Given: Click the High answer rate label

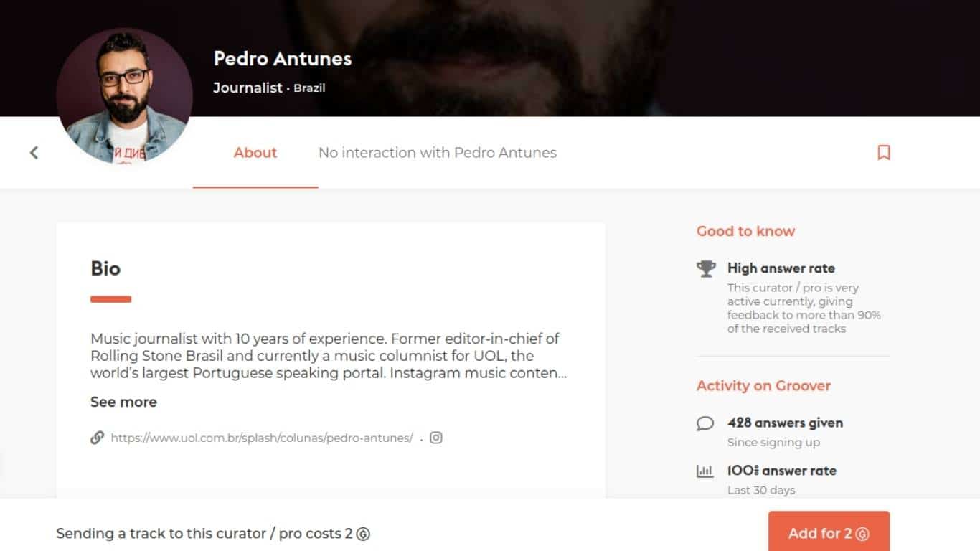Looking at the screenshot, I should coord(781,268).
